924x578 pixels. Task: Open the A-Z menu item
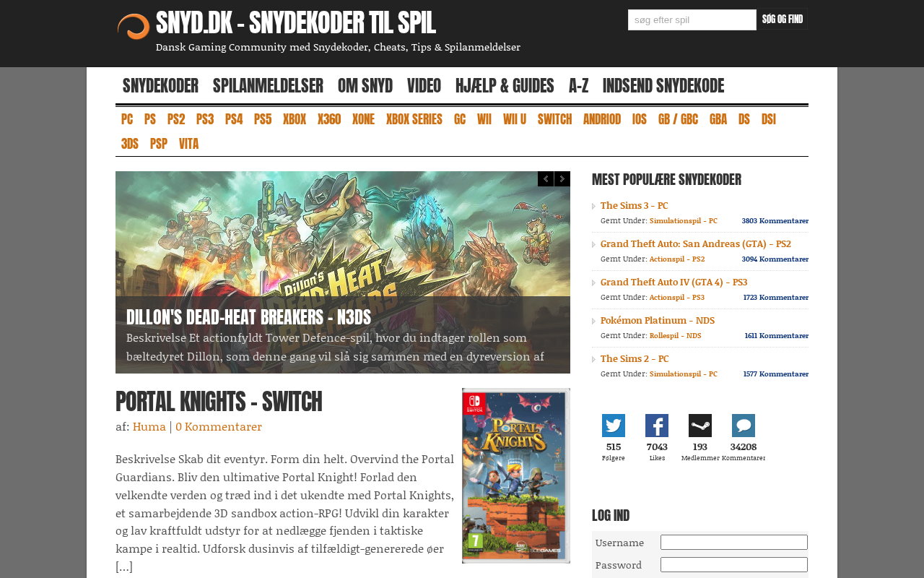tap(578, 86)
